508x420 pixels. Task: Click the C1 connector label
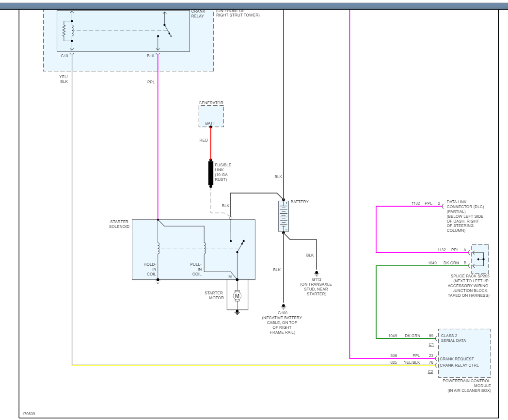pos(431,345)
